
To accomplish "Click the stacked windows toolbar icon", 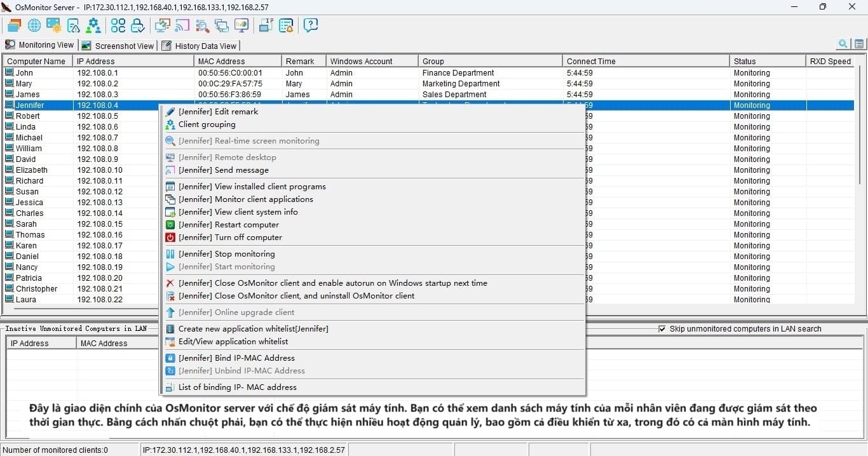I will [x=14, y=25].
